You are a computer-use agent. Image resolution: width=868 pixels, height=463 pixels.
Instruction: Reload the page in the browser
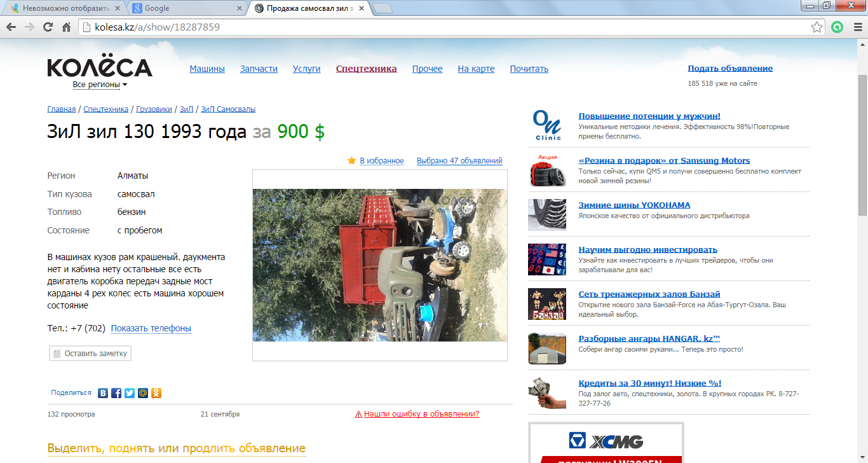click(48, 27)
